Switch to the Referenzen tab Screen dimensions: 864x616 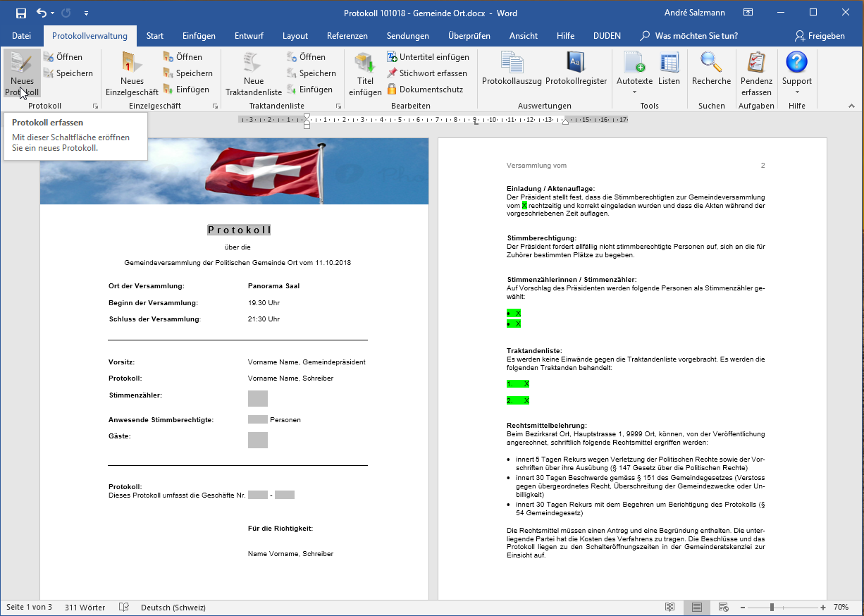[x=347, y=36]
